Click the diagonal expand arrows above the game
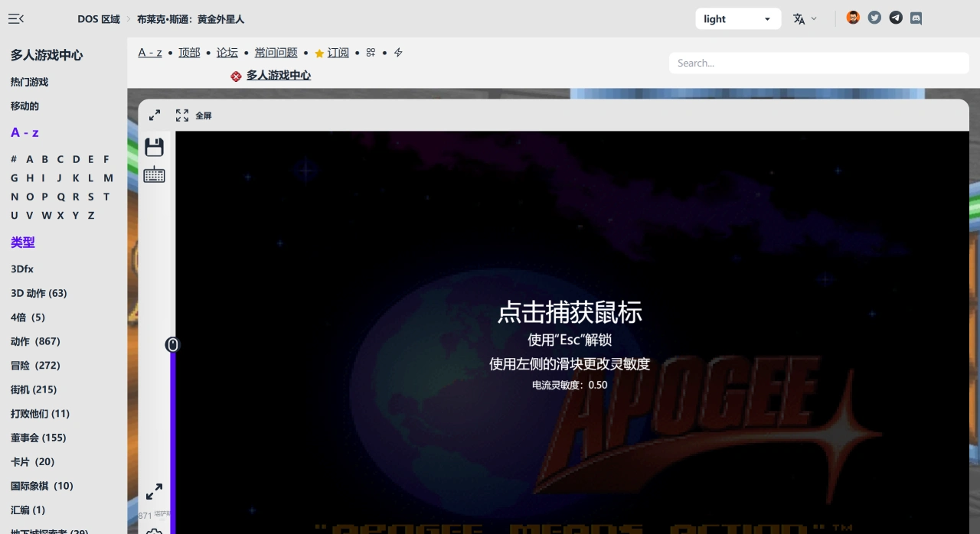The image size is (980, 534). point(155,116)
